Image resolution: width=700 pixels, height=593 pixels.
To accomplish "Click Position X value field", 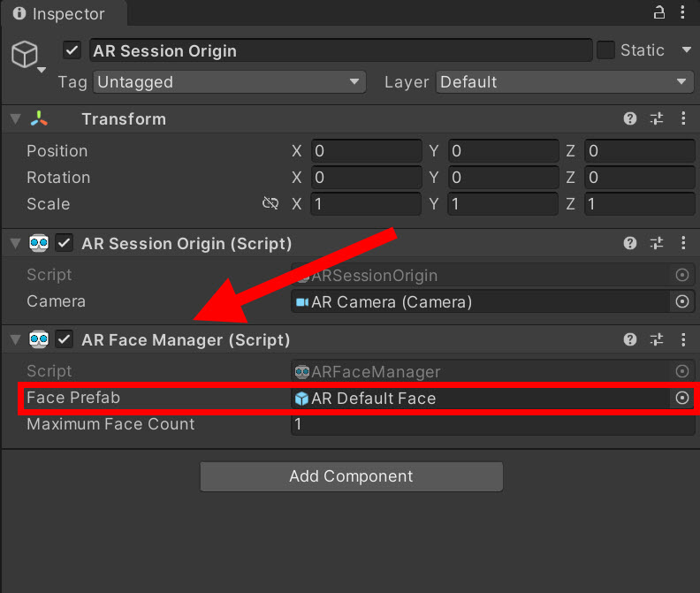I will coord(367,151).
